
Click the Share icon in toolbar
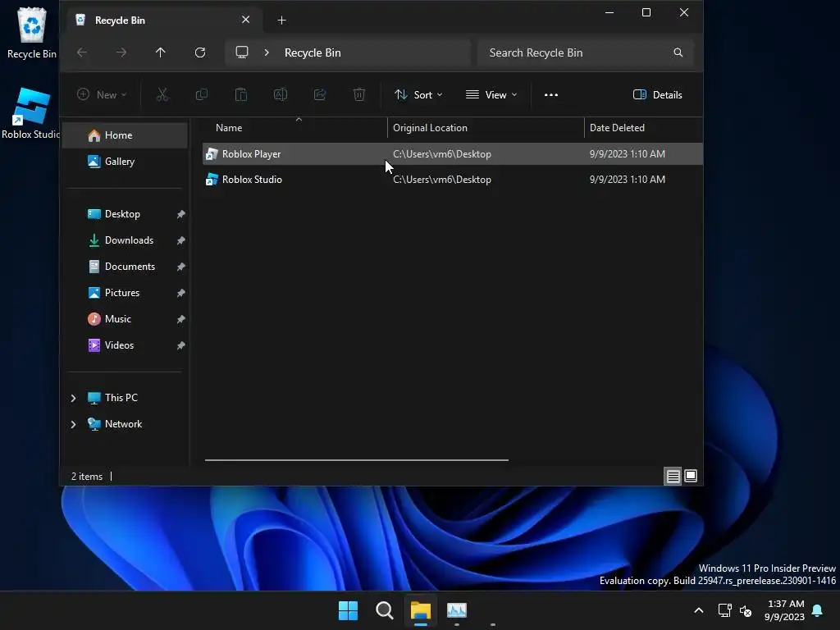pyautogui.click(x=320, y=95)
